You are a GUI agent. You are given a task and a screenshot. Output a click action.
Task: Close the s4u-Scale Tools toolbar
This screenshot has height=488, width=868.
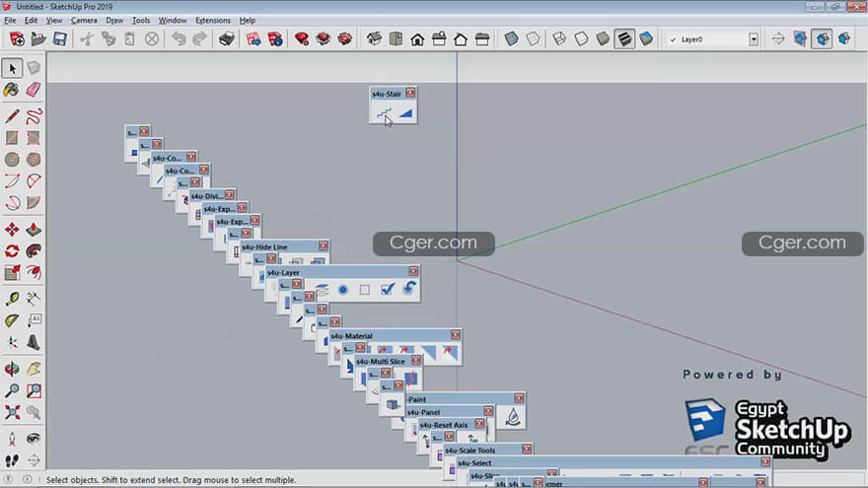click(x=527, y=450)
